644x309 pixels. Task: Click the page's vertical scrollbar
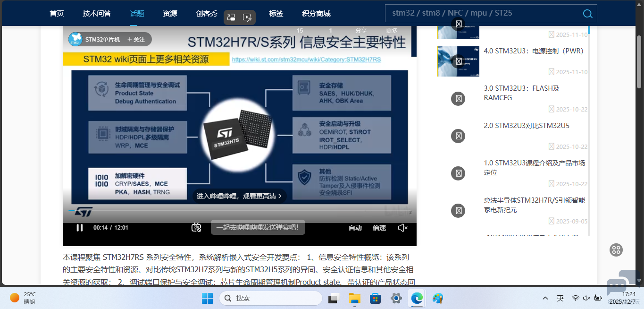[639, 61]
